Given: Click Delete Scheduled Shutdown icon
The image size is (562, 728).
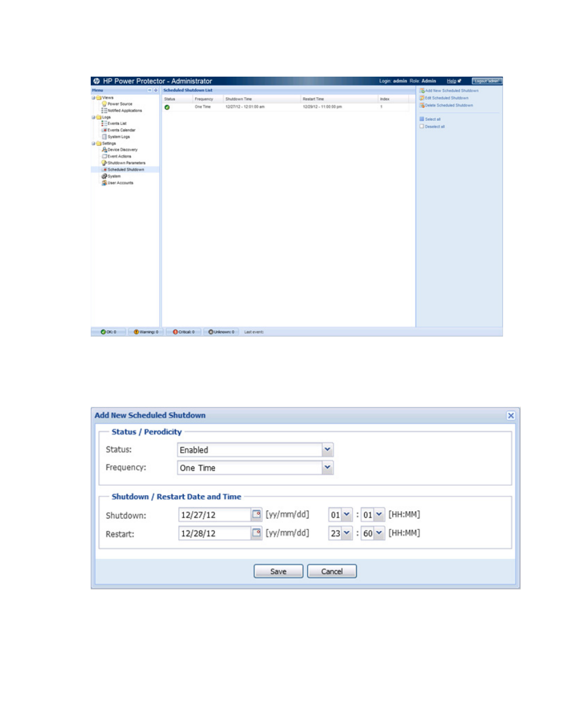Looking at the screenshot, I should [x=422, y=105].
